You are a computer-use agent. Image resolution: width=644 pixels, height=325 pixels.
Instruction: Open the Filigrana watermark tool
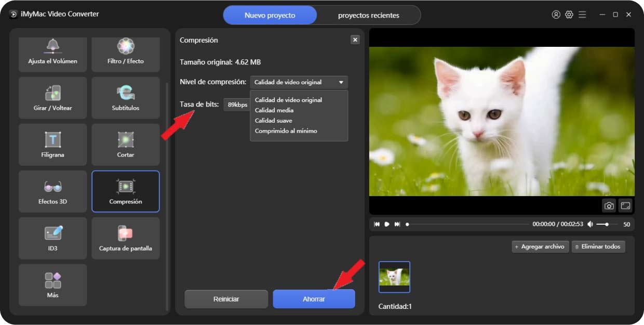(x=52, y=145)
